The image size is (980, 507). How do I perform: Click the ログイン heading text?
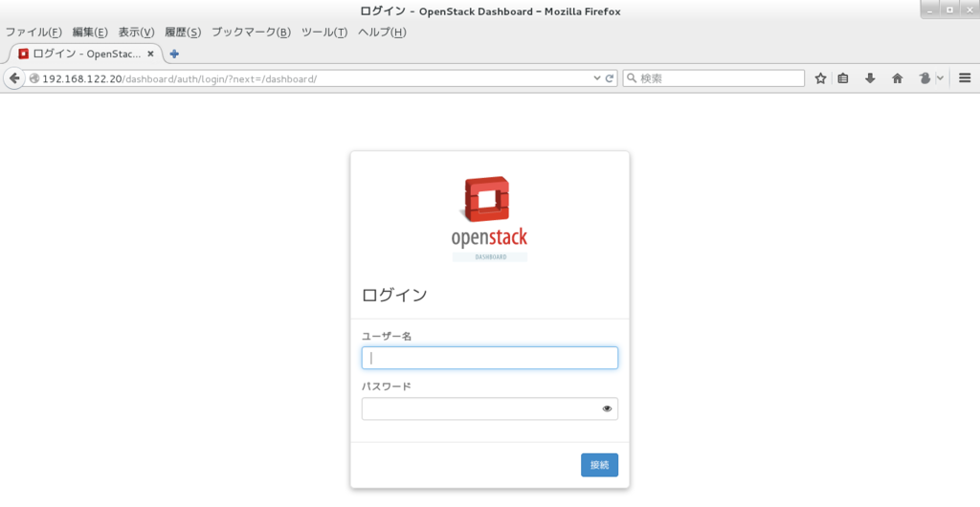click(394, 295)
